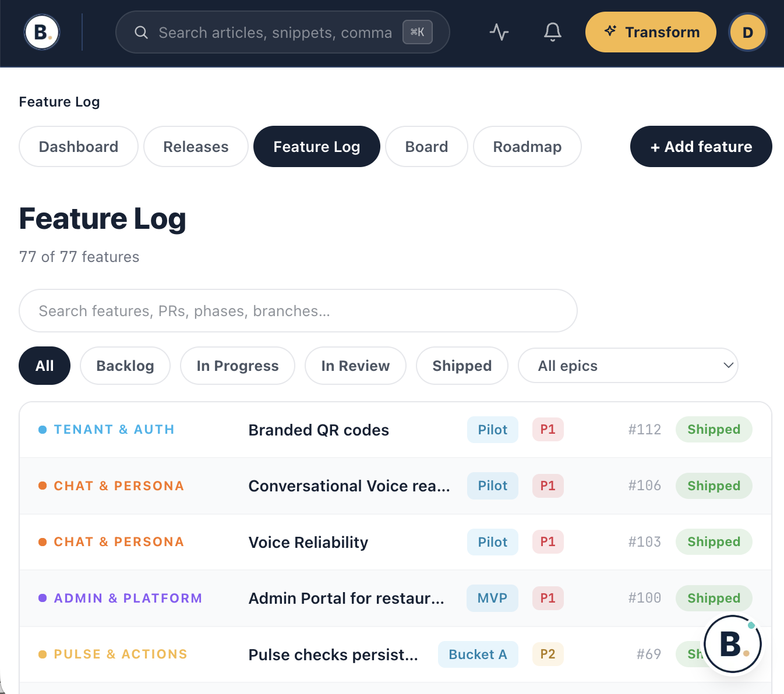Filter by In Review status
Screen dimensions: 784x694
[355, 366]
